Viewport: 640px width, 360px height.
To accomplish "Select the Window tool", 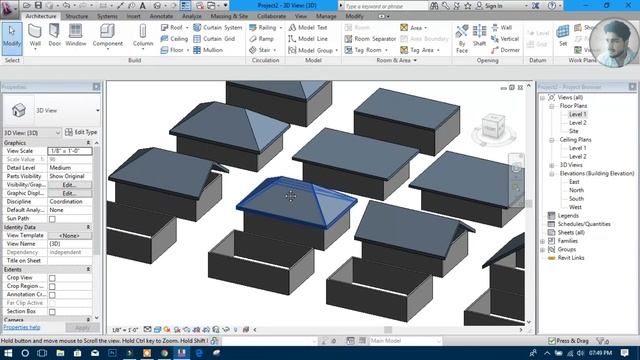I will coord(76,35).
